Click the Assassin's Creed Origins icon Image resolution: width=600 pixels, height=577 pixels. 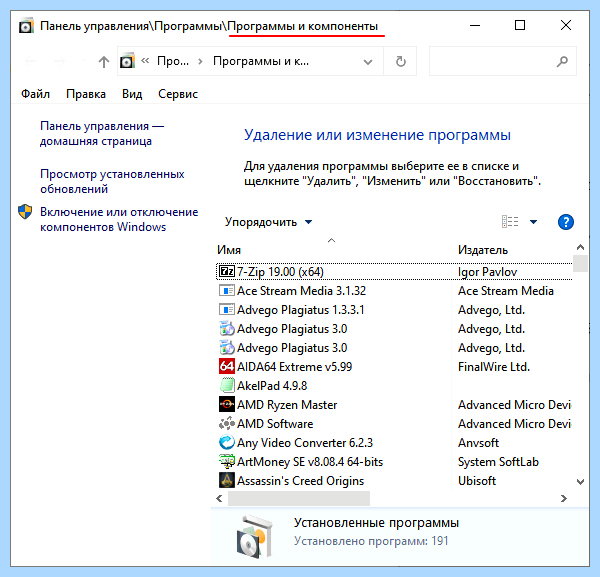(x=227, y=480)
